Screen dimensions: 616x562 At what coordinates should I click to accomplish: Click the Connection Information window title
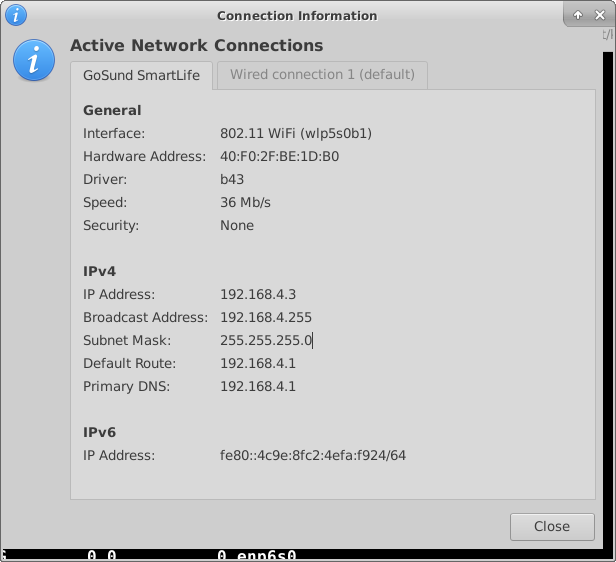(297, 16)
